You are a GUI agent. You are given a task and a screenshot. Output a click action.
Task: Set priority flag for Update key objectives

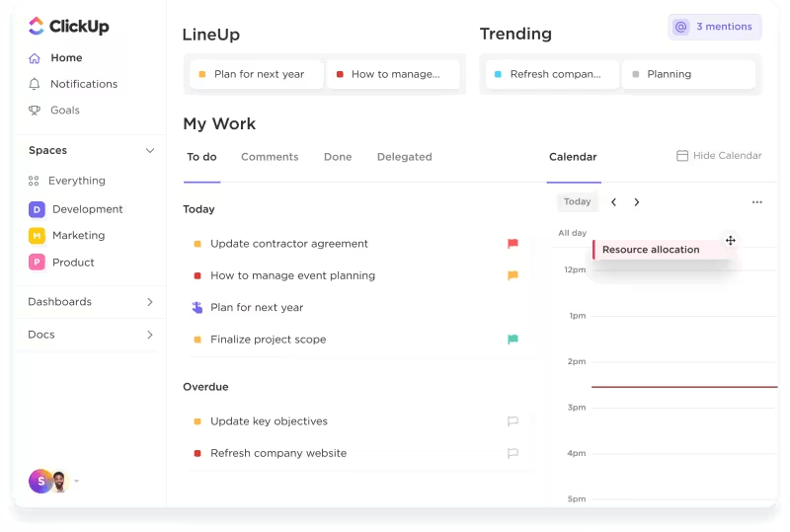[x=513, y=421]
